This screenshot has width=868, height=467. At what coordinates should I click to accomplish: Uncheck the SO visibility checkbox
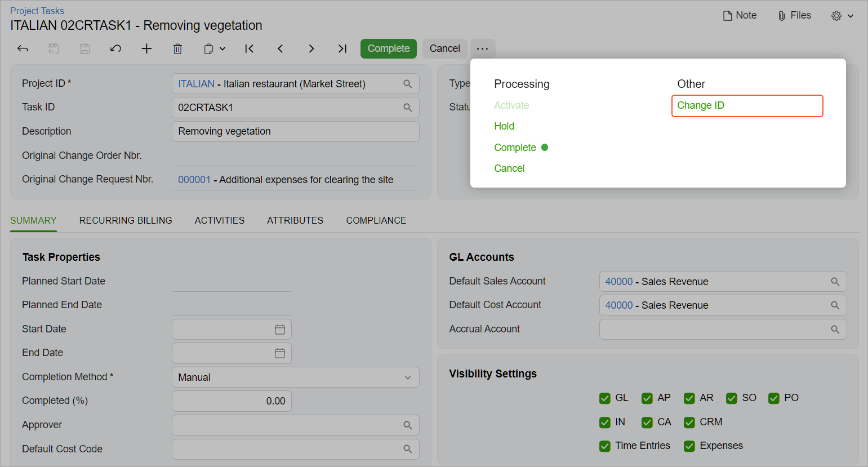pyautogui.click(x=732, y=398)
